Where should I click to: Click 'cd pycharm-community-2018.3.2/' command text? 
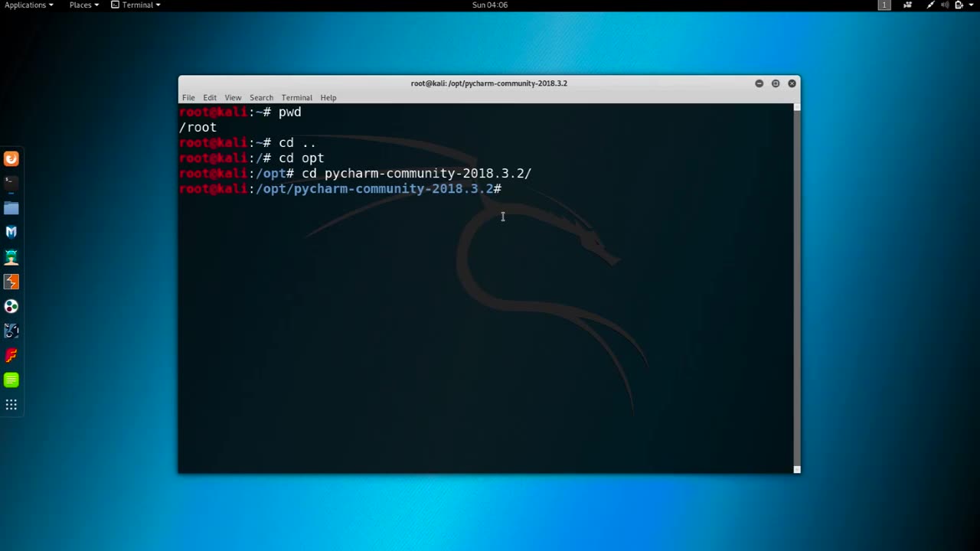click(x=416, y=174)
